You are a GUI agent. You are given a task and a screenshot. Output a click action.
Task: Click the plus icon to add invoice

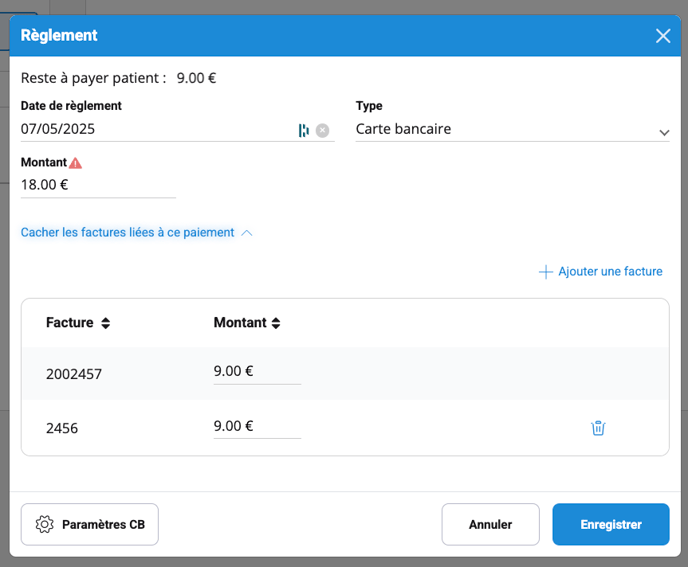(x=545, y=272)
